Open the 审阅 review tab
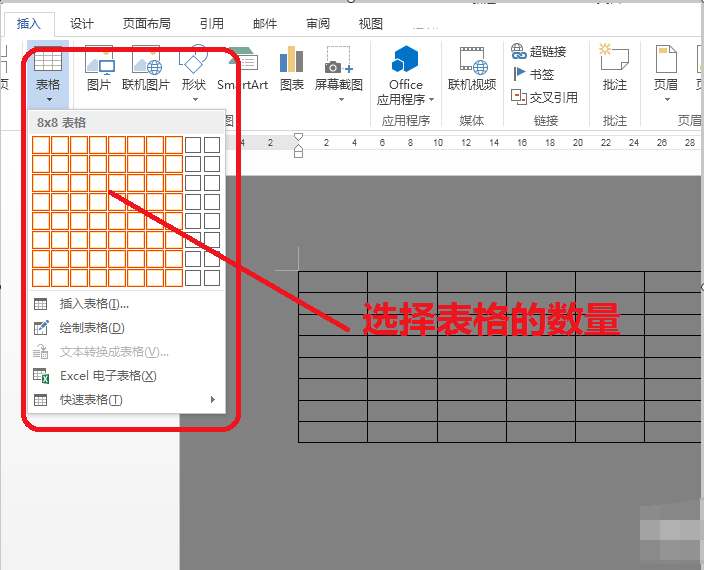The height and width of the screenshot is (570, 704). coord(318,23)
